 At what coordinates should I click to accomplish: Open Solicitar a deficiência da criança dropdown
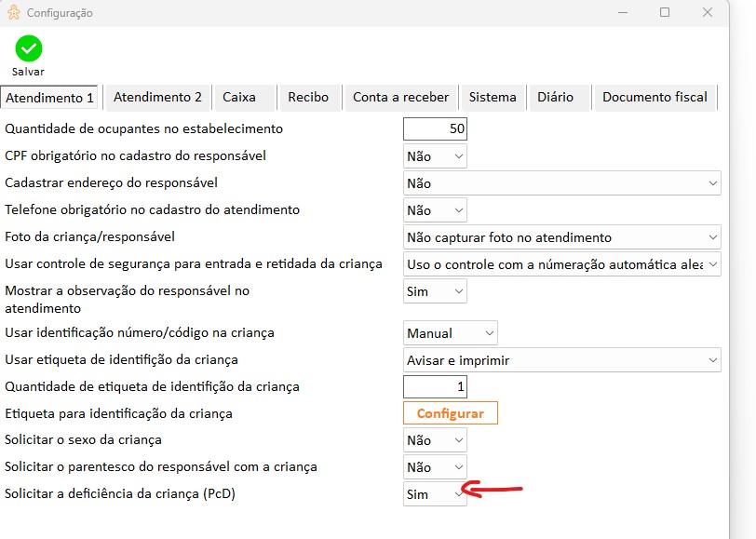(435, 494)
